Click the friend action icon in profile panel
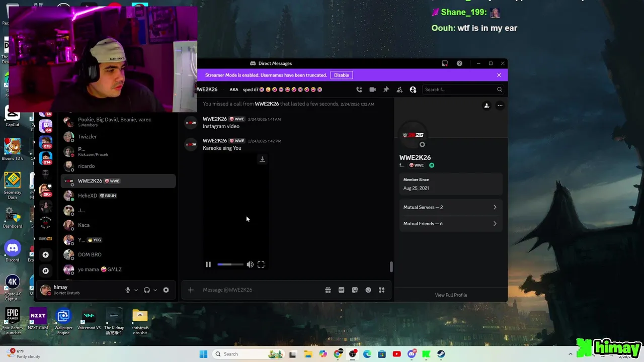This screenshot has height=362, width=644. click(487, 106)
